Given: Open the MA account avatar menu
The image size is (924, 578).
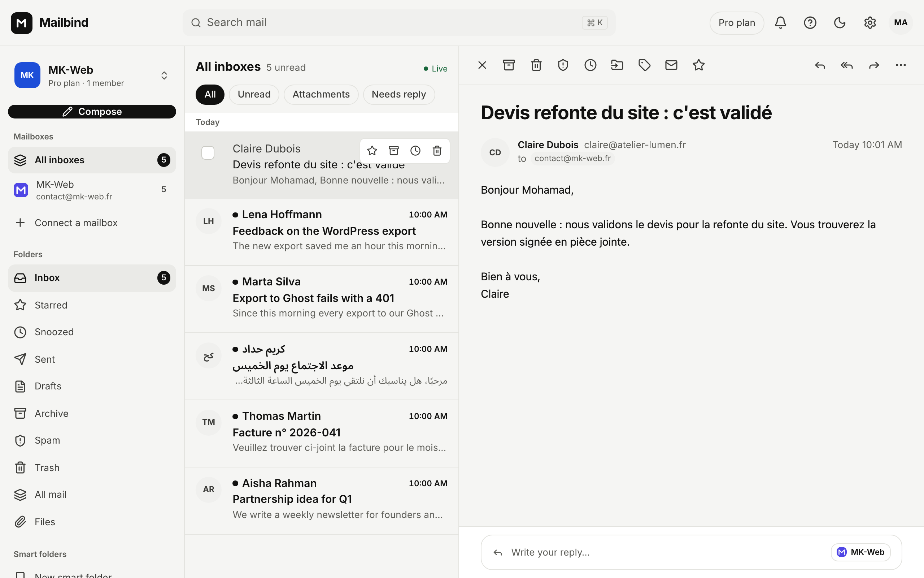Looking at the screenshot, I should (x=901, y=23).
